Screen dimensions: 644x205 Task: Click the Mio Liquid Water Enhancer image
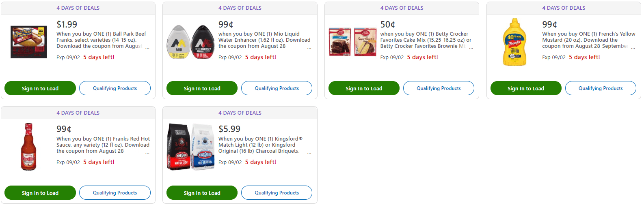pos(190,42)
